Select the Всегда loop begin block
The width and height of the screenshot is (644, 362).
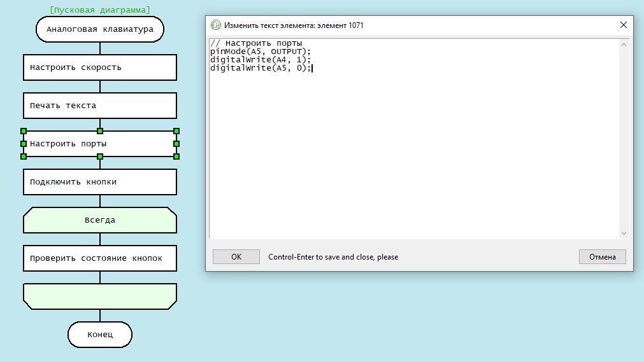[100, 220]
